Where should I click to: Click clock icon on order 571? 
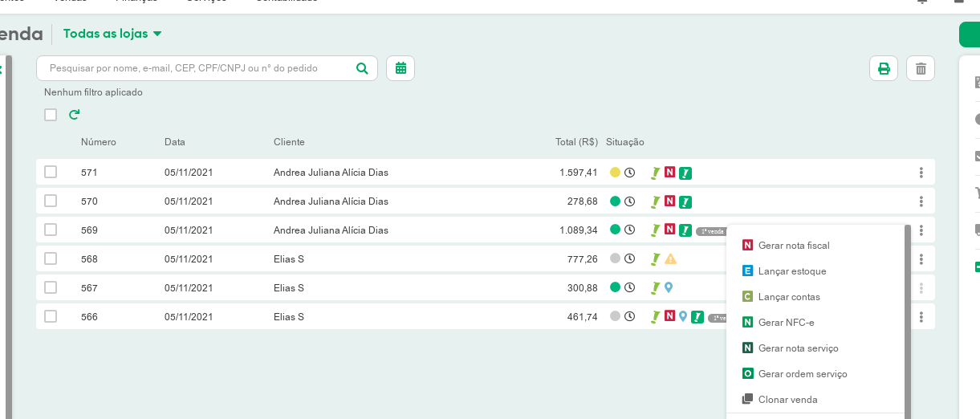pos(630,172)
